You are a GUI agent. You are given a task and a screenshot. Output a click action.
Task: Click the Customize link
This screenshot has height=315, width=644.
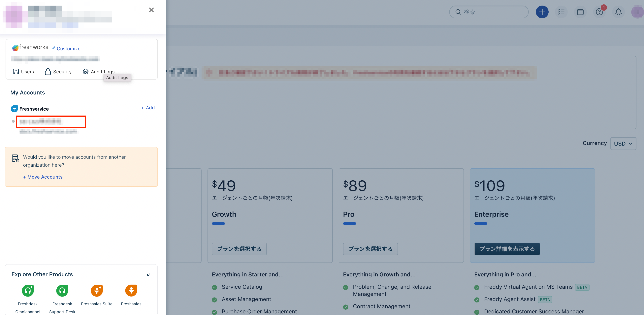pos(66,49)
